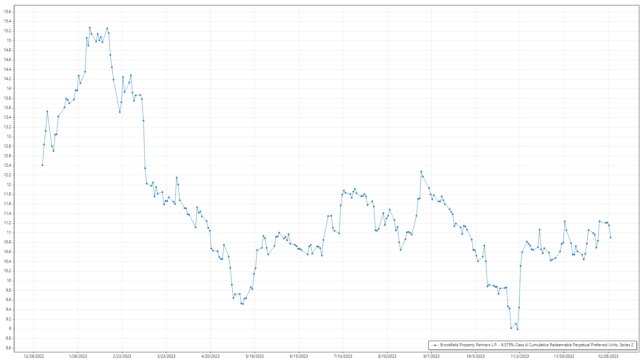Viewport: 644px width, 362px height.
Task: Select the 9/7/2023 x-axis date label
Action: (x=431, y=356)
